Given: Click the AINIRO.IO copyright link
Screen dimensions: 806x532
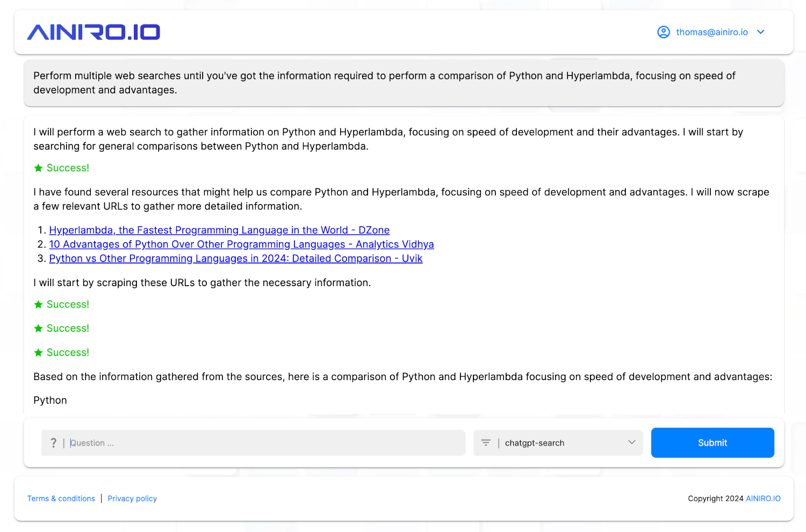Looking at the screenshot, I should (x=763, y=499).
